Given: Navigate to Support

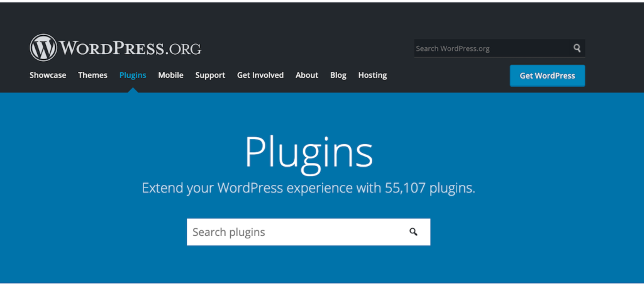Looking at the screenshot, I should pyautogui.click(x=210, y=75).
